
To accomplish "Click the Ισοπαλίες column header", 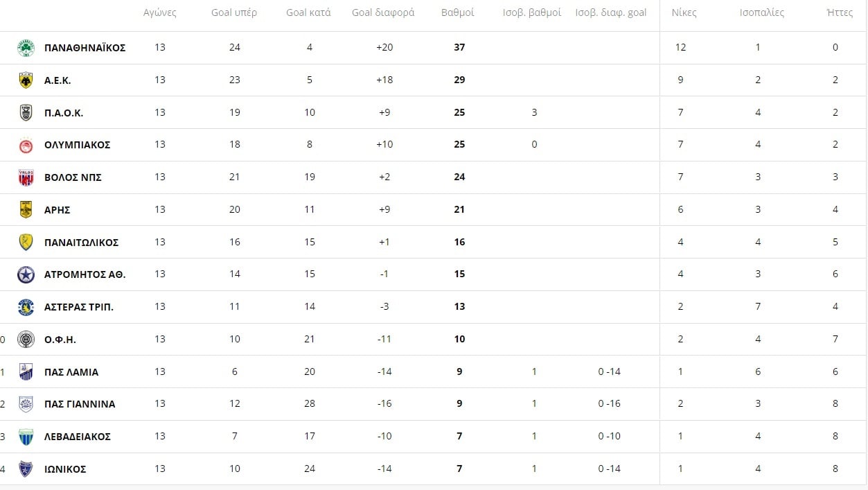I will 761,13.
